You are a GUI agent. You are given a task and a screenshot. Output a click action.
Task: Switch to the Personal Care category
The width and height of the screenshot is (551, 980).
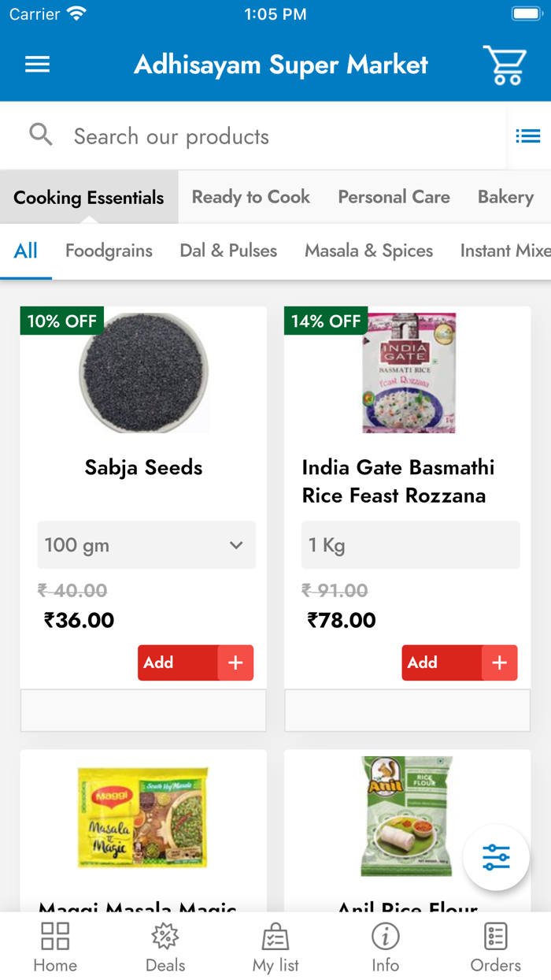click(394, 197)
